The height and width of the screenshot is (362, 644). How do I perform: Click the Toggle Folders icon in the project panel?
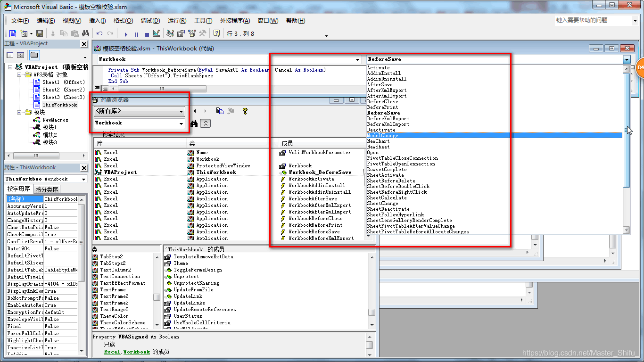pos(34,55)
